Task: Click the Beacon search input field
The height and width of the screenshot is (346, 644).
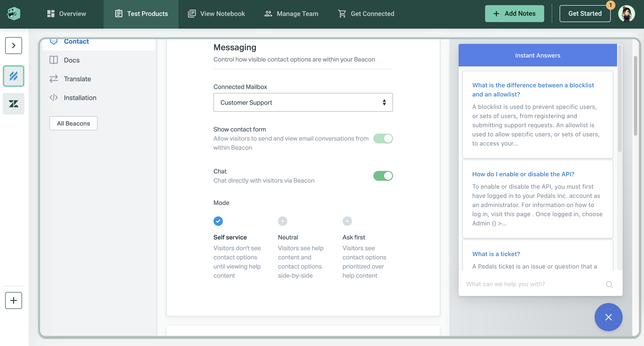Action: tap(532, 284)
